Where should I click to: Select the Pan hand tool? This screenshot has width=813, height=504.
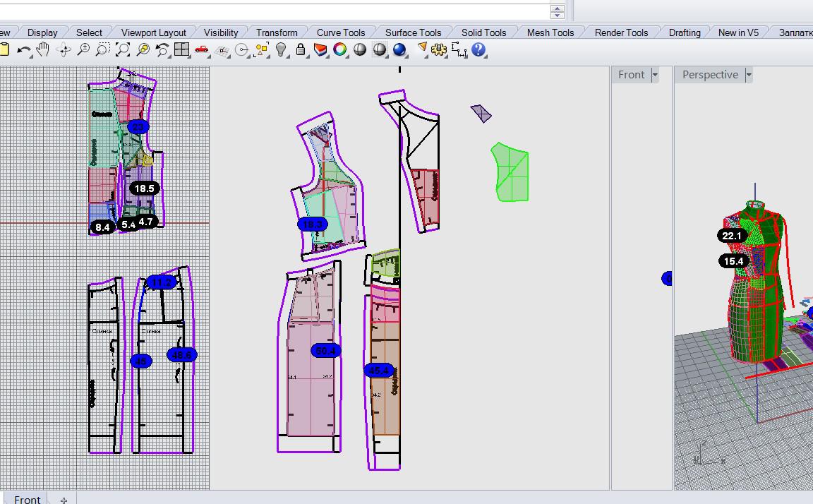click(43, 50)
